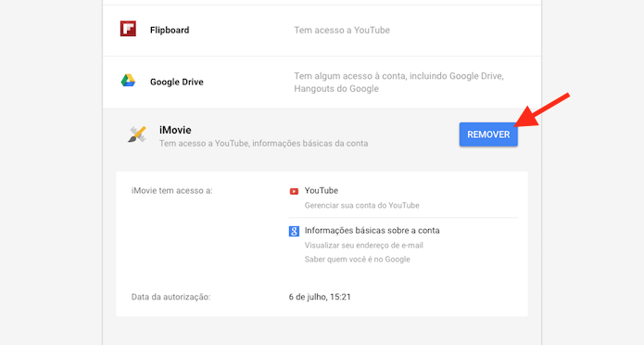Click 'Saber quem você é no Google' line
The image size is (644, 345).
(358, 259)
